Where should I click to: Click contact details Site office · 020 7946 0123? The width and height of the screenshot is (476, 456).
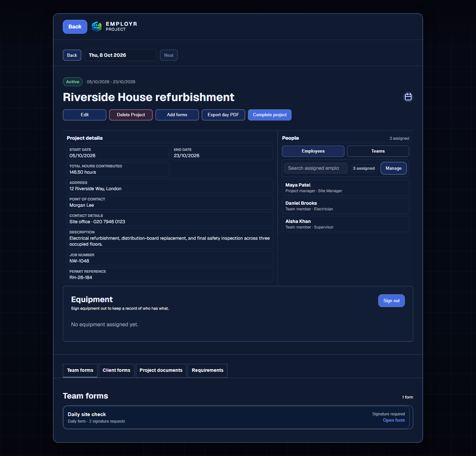(97, 222)
